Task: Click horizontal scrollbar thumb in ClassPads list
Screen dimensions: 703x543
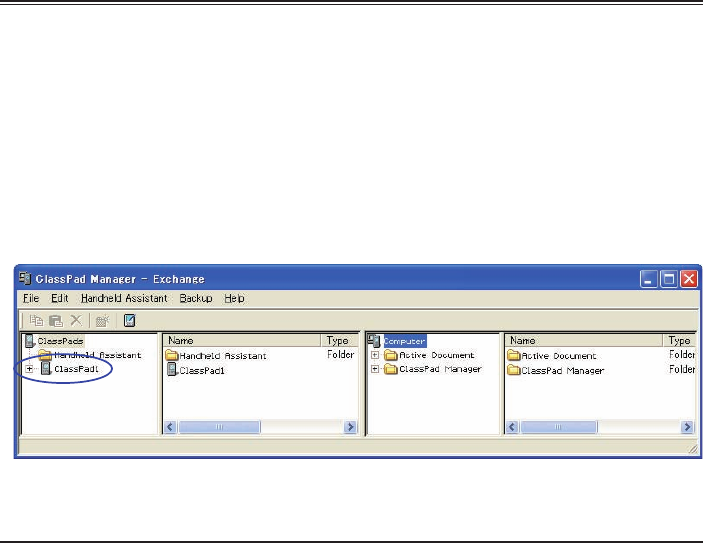Action: (219, 427)
